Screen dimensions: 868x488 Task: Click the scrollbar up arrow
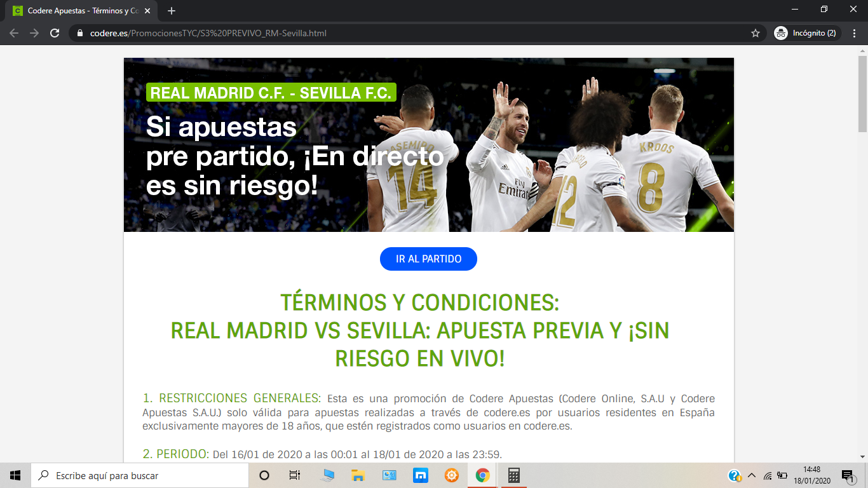[x=862, y=50]
